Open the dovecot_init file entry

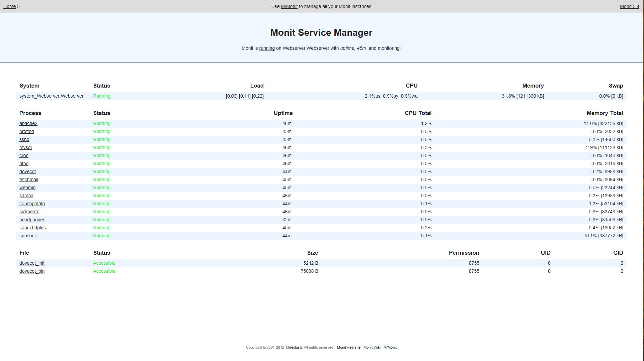point(32,263)
